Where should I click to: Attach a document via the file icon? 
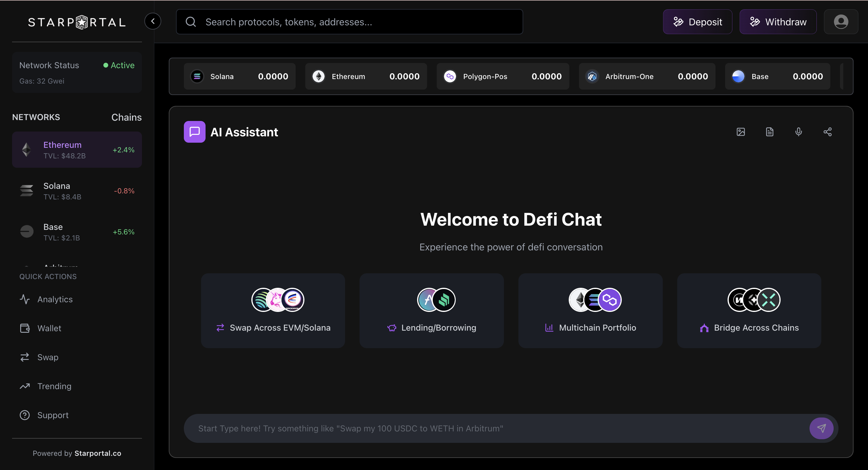point(770,132)
